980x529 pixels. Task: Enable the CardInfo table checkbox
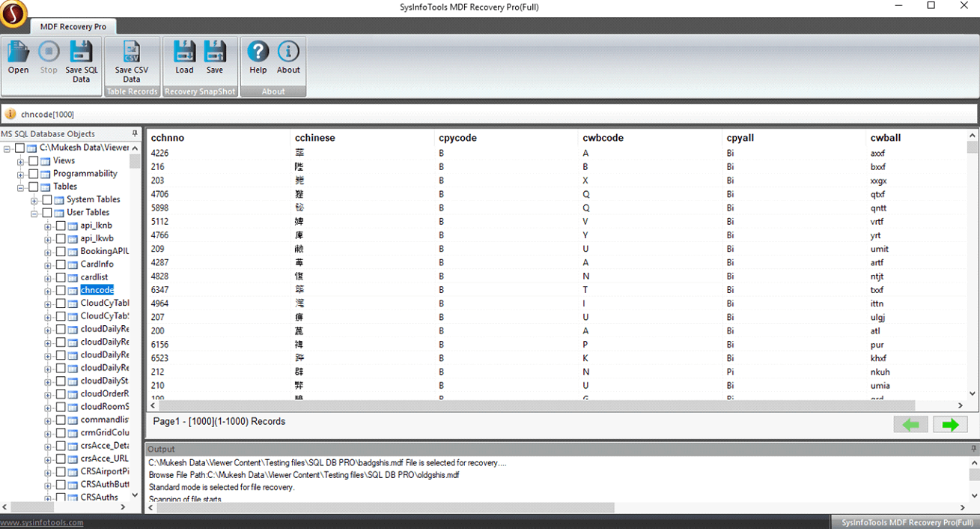coord(61,264)
